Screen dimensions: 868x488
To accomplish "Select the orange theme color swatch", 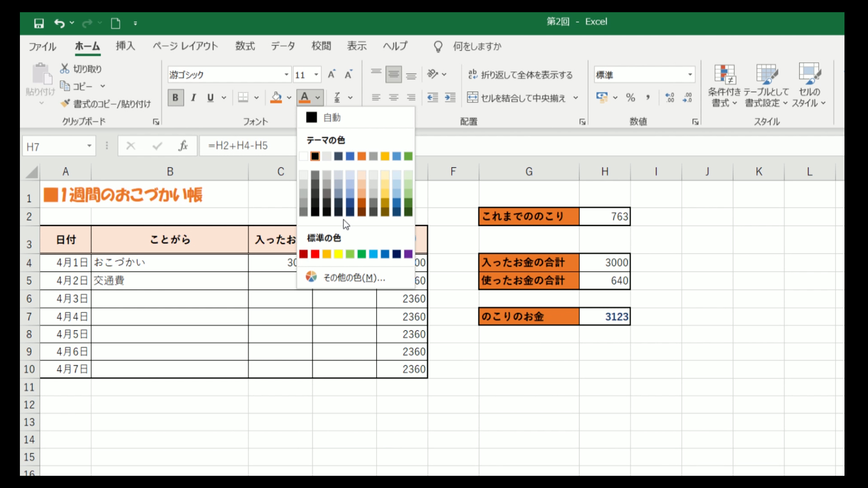I will click(362, 156).
